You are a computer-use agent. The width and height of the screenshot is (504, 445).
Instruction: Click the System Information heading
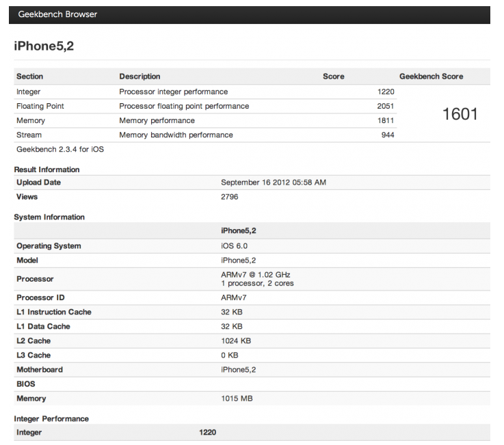49,217
